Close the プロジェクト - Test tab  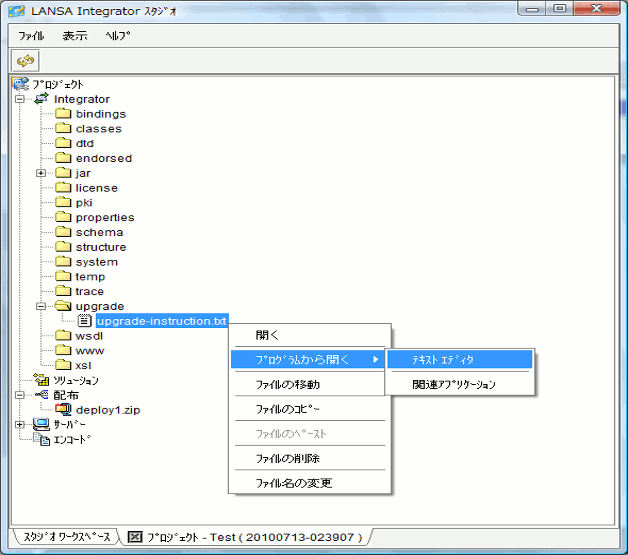[x=135, y=537]
